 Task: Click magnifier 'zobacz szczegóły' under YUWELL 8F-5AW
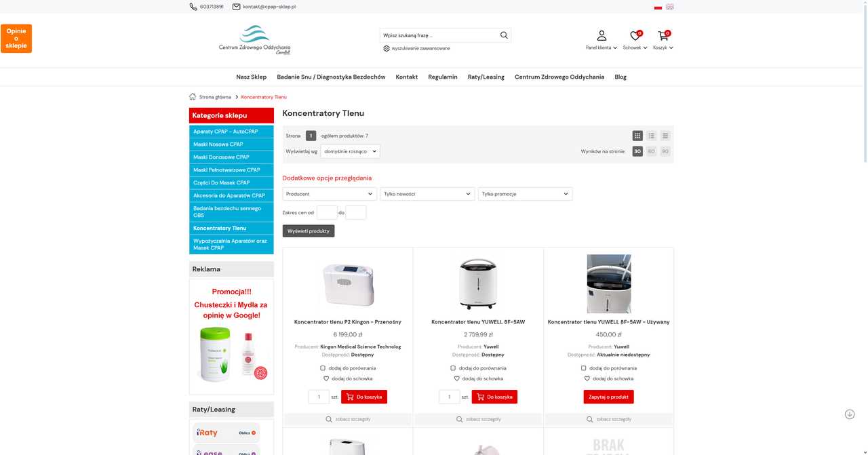click(x=459, y=419)
